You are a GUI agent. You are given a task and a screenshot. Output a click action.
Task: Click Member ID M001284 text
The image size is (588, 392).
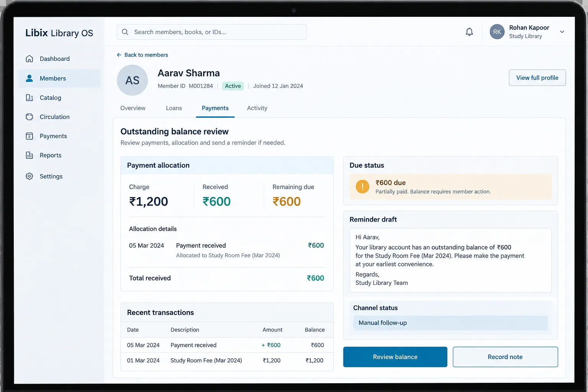tap(185, 86)
